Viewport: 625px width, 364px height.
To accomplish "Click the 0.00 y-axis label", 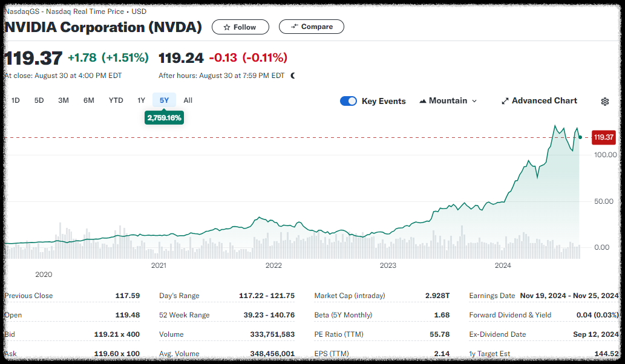I will 601,247.
